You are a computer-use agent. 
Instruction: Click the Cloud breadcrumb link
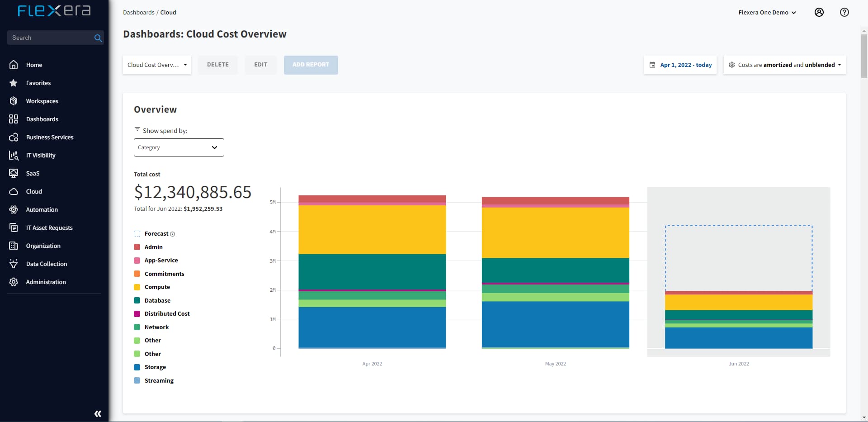[x=168, y=12]
